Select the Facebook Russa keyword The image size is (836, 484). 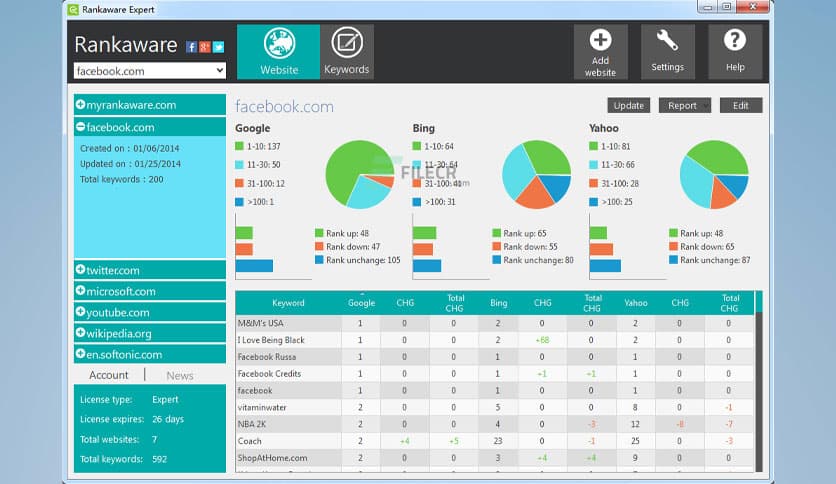tap(267, 357)
